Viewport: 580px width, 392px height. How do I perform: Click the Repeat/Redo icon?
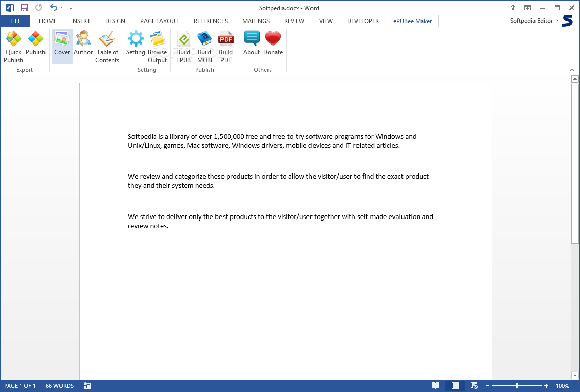click(38, 8)
